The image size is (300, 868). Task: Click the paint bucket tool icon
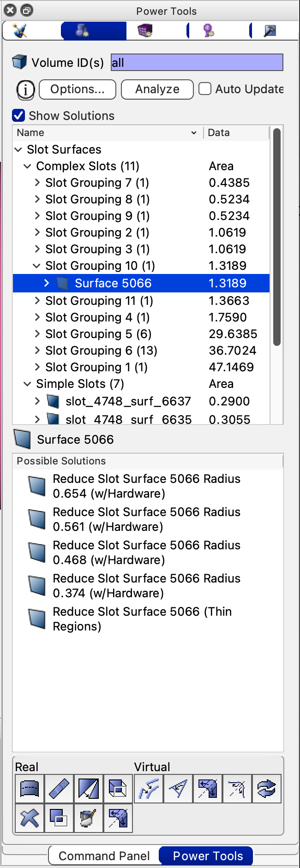[x=88, y=818]
